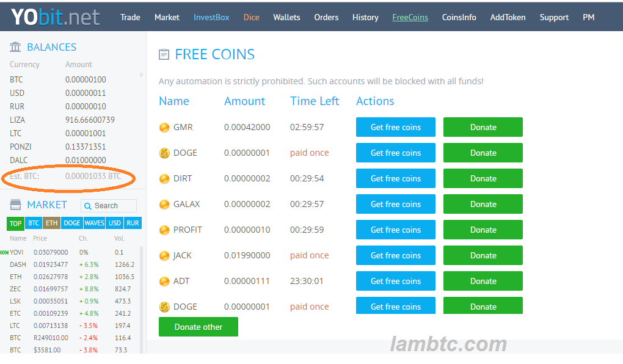This screenshot has height=364, width=623.
Task: Open LSK market row
Action: tap(72, 301)
